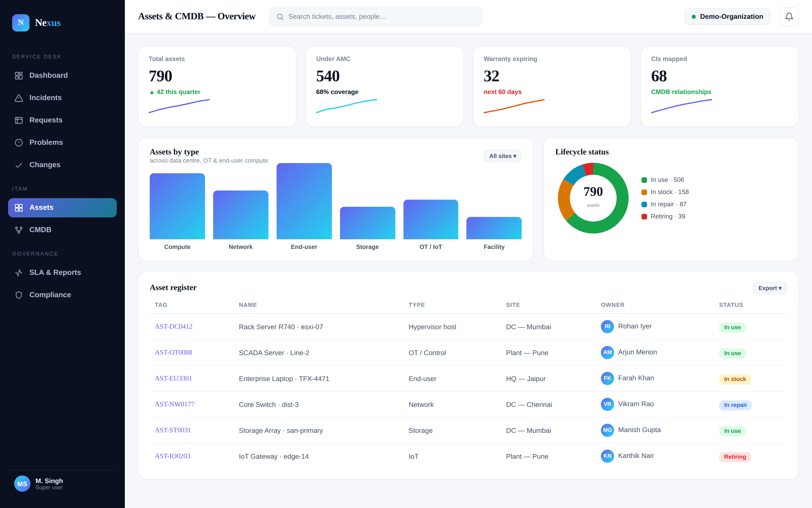This screenshot has width=812, height=508.
Task: Click the In use legend swatch
Action: tap(644, 180)
